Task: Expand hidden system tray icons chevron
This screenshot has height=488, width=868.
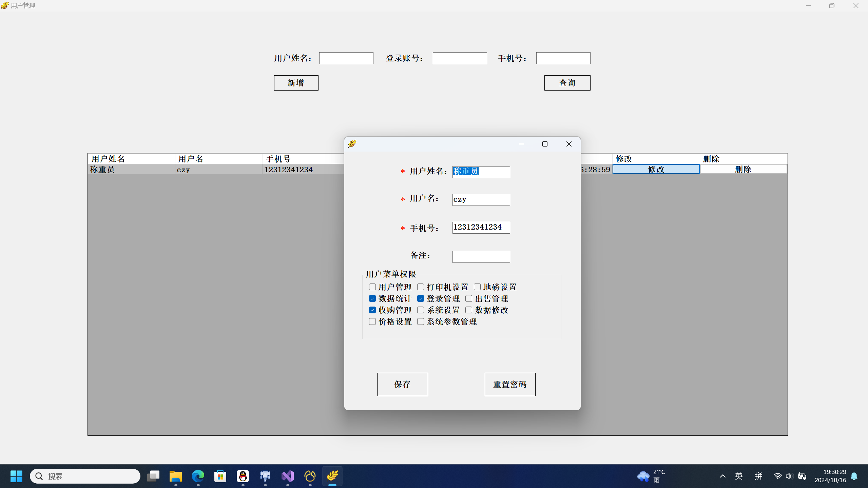Action: 723,476
